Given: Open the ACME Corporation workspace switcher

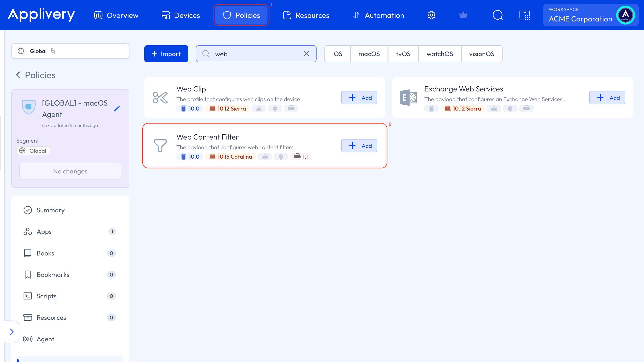Looking at the screenshot, I should click(x=591, y=15).
